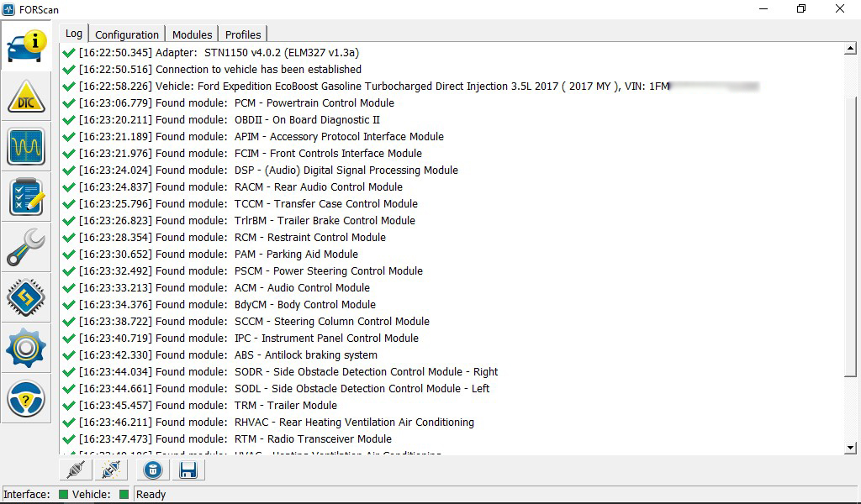Click the FORScan title bar app icon

coord(8,9)
